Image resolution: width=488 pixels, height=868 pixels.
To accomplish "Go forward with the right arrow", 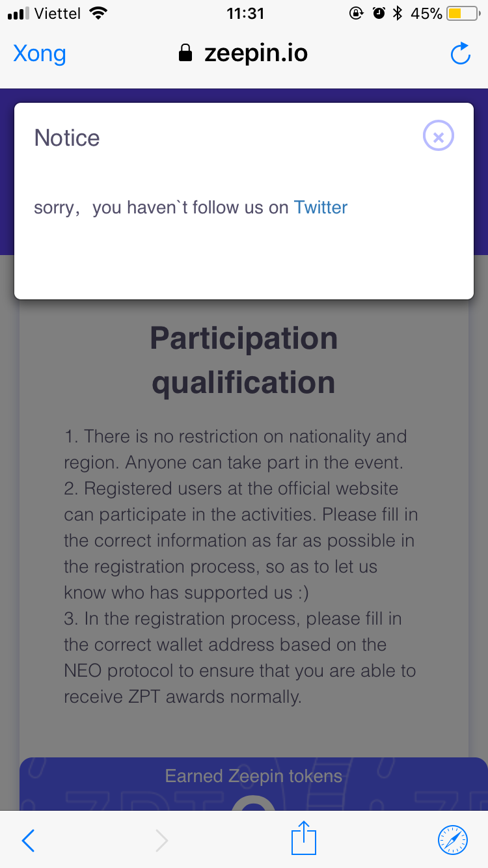I will click(161, 841).
